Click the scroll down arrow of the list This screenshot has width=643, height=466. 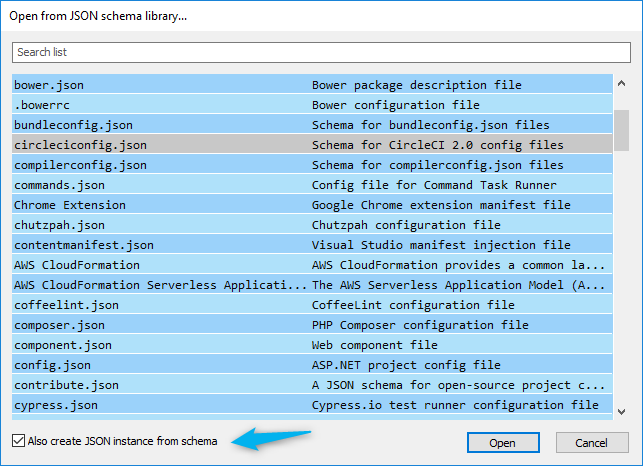click(x=622, y=411)
